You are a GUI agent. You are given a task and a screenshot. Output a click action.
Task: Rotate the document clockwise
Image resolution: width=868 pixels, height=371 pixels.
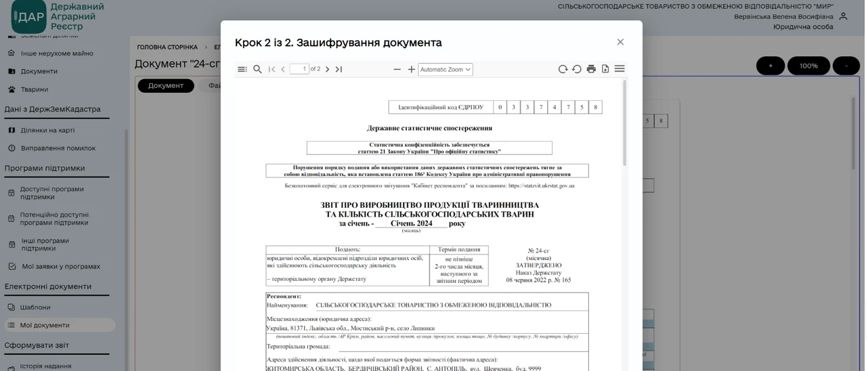pos(565,70)
